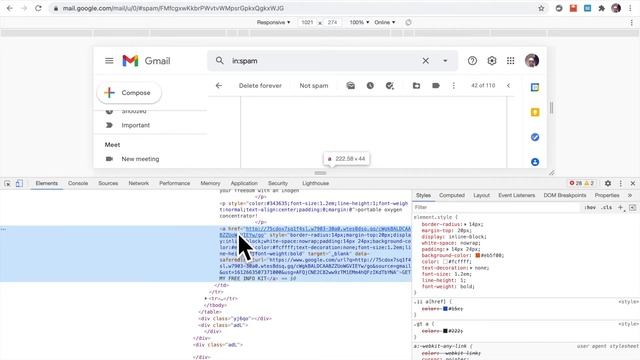
Task: Click the Gmail logo
Action: point(146,61)
